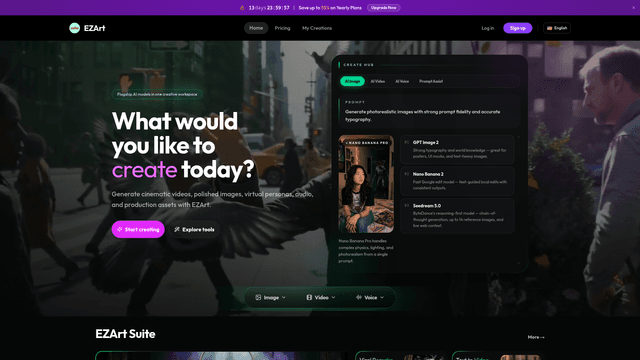Click the flame icon in promo banner
This screenshot has height=360, width=640.
pyautogui.click(x=242, y=8)
